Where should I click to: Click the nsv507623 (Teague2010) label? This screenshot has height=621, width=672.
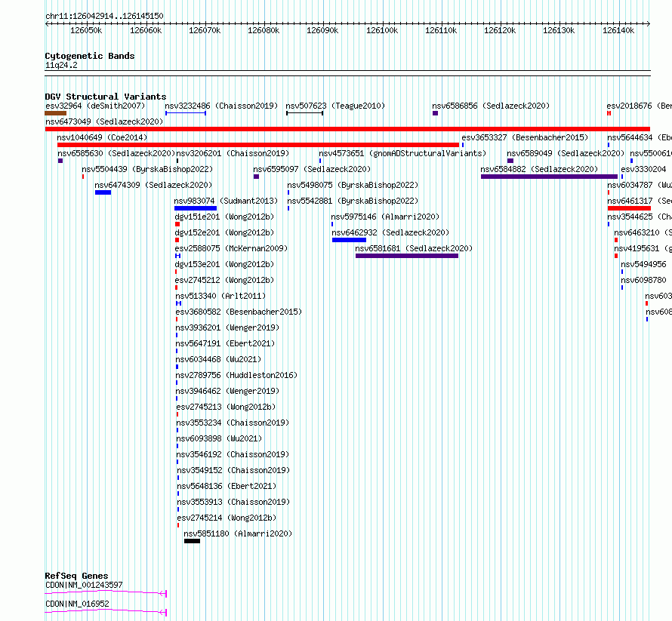click(335, 106)
